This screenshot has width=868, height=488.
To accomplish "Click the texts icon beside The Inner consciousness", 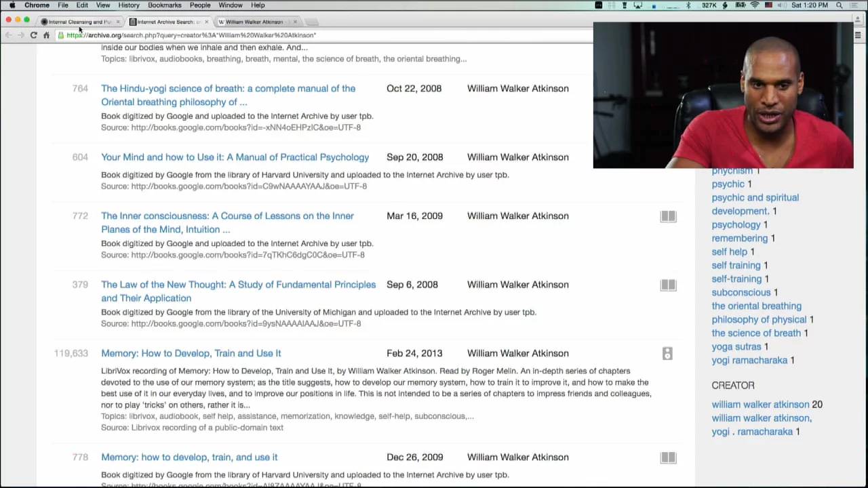I will 668,216.
